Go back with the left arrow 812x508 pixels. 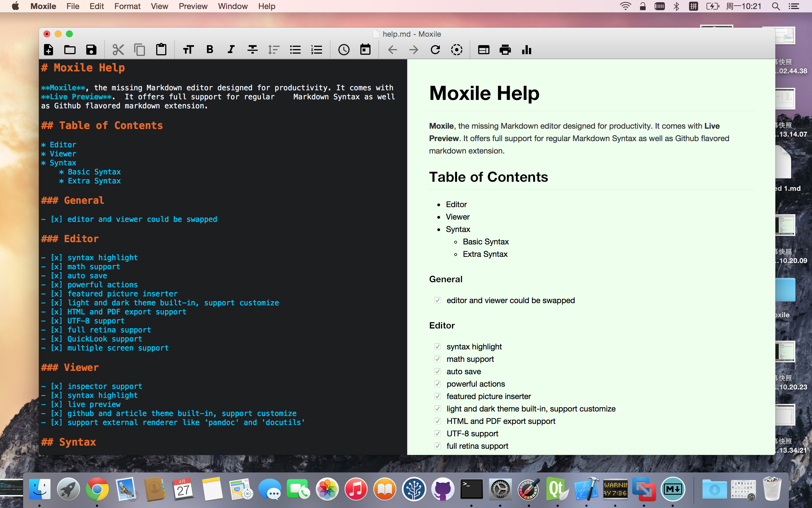coord(392,50)
